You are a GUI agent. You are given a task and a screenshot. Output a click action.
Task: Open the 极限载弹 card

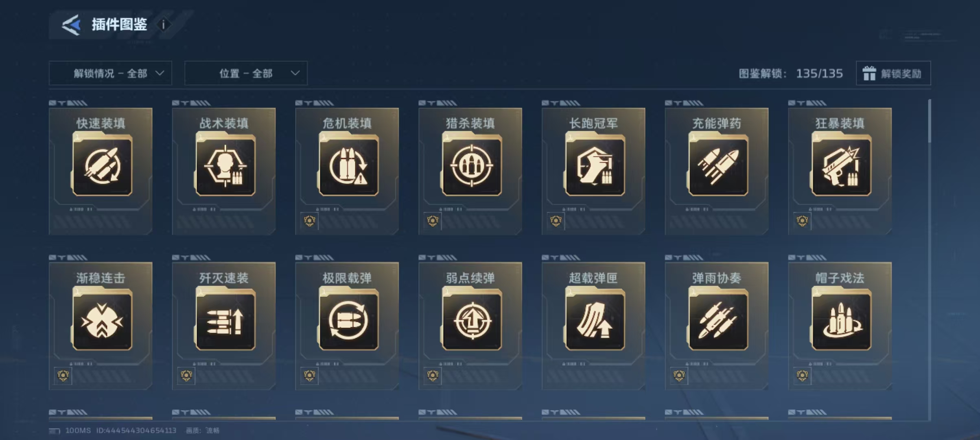(347, 326)
